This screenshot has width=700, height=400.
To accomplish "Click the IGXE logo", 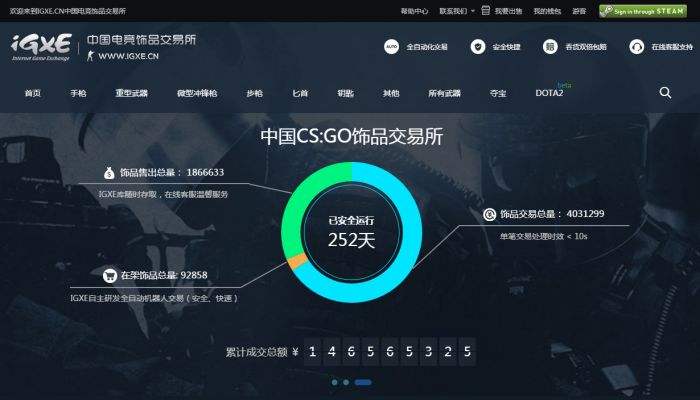I will [41, 46].
